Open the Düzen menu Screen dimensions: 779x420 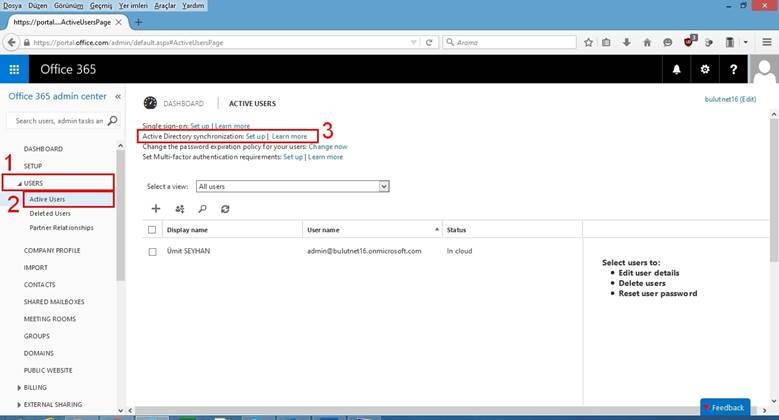coord(38,5)
